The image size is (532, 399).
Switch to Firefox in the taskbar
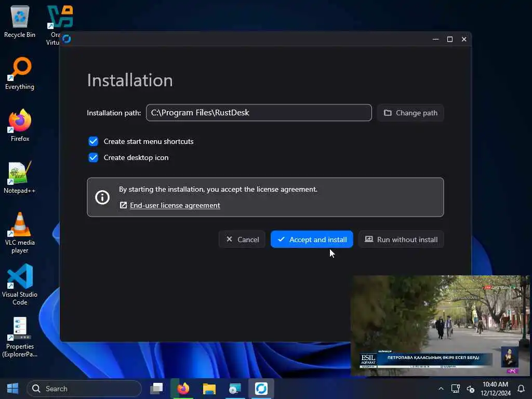click(x=183, y=389)
